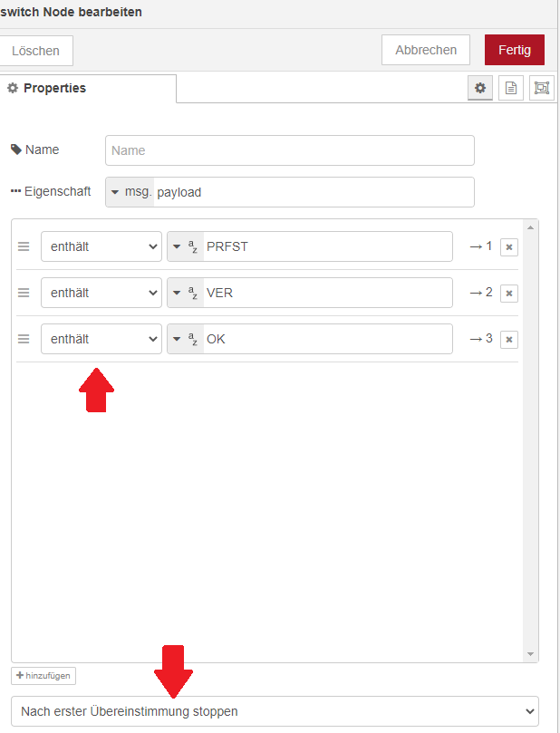Grab drag handle of PRFST rule
The width and height of the screenshot is (560, 733).
pyautogui.click(x=24, y=246)
